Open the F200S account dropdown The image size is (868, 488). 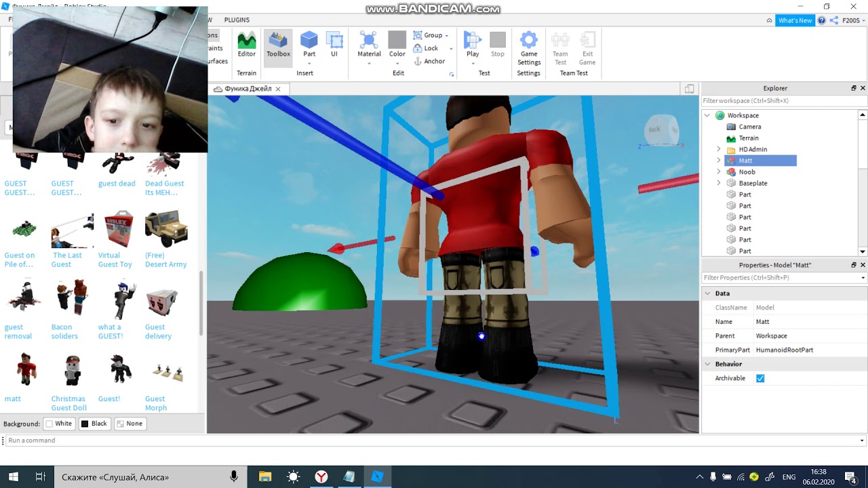(852, 20)
